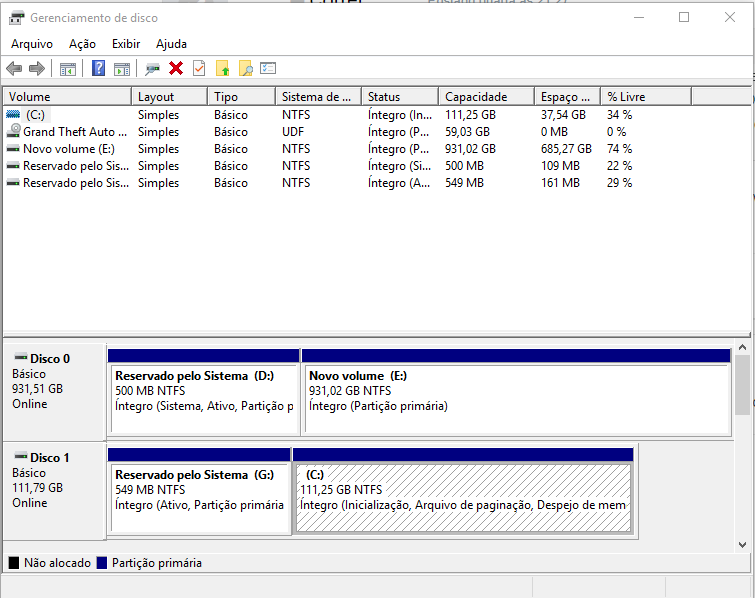Select the Reservado pelo Sistema (D:) partition block

pyautogui.click(x=204, y=392)
